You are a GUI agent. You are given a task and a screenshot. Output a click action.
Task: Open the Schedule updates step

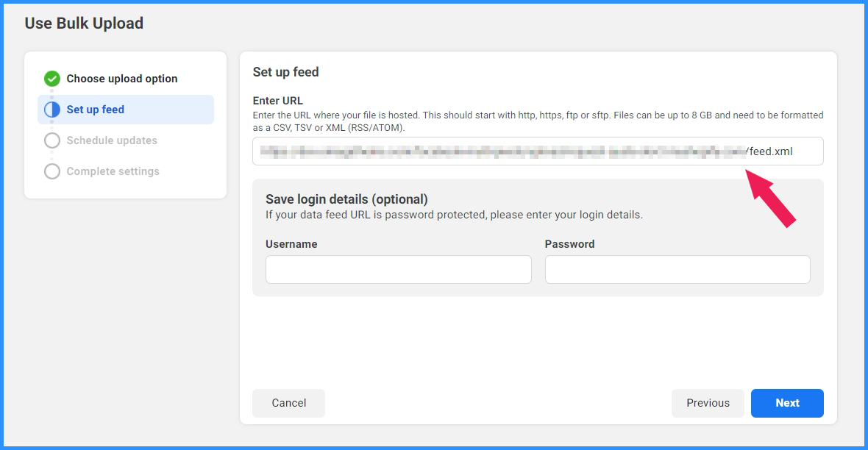coord(112,140)
